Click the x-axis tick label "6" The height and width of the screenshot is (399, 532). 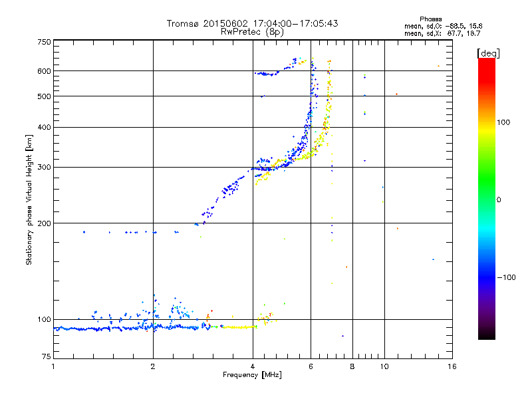click(311, 366)
